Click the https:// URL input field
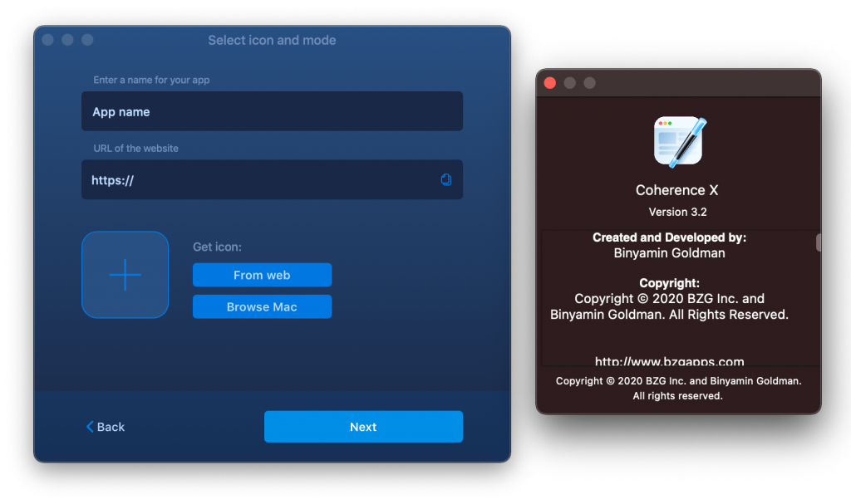 (x=272, y=179)
